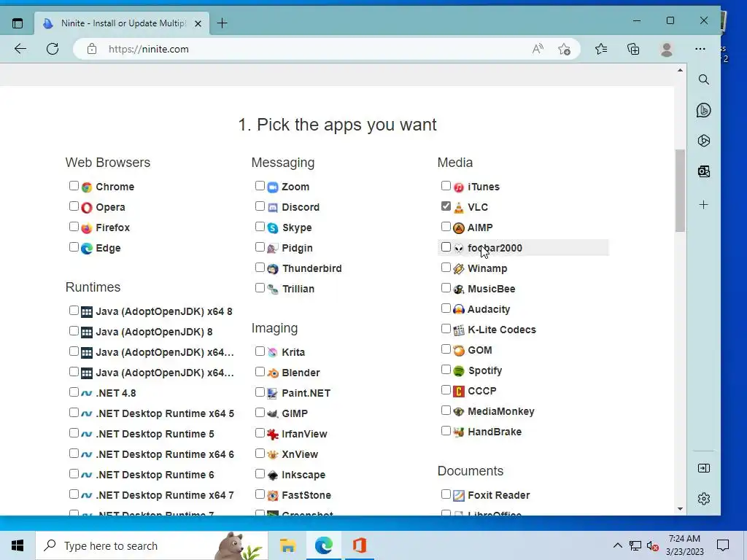
Task: Click the page vertical scrollbar thumb
Action: (x=680, y=191)
